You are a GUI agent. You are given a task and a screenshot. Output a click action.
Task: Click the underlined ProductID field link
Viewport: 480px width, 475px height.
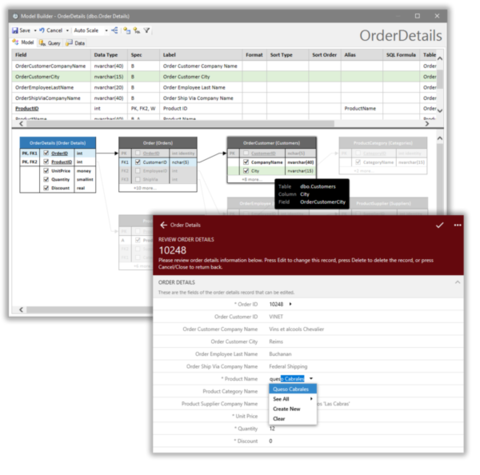click(x=27, y=109)
